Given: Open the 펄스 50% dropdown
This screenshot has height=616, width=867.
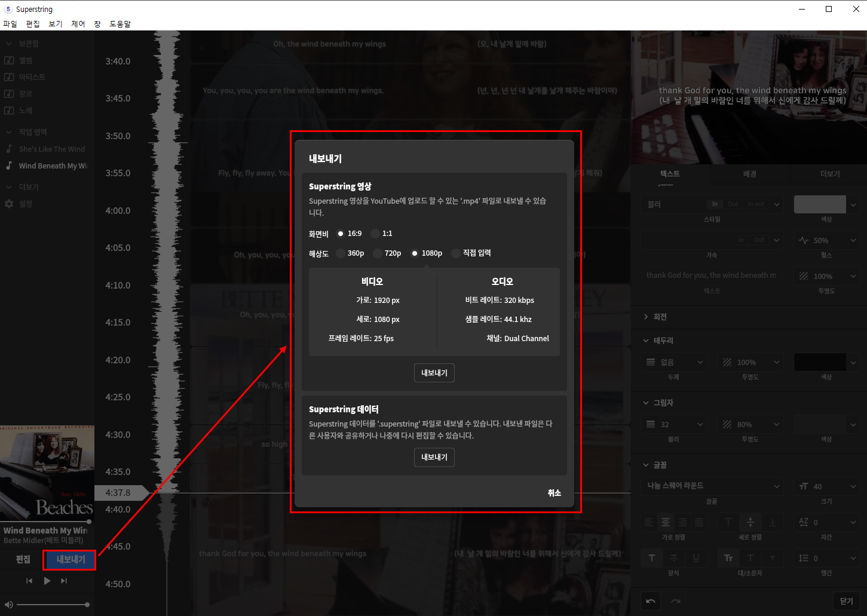Looking at the screenshot, I should 827,240.
